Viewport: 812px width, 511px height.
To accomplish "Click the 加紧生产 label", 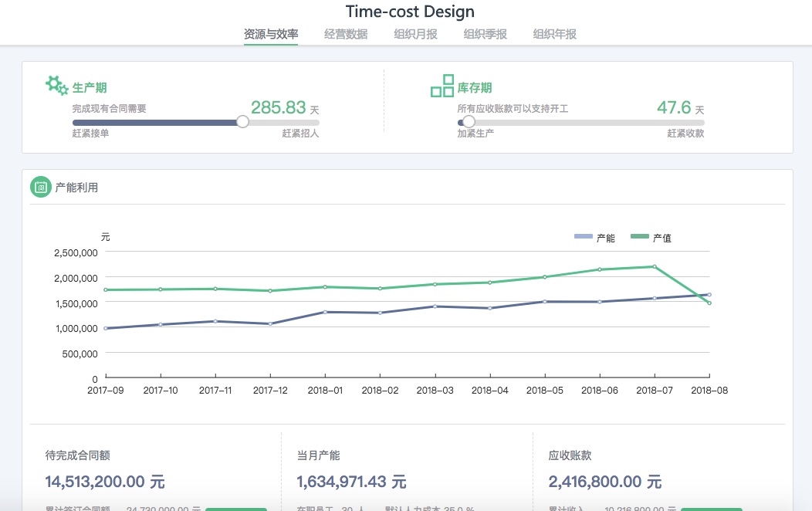I will point(475,134).
